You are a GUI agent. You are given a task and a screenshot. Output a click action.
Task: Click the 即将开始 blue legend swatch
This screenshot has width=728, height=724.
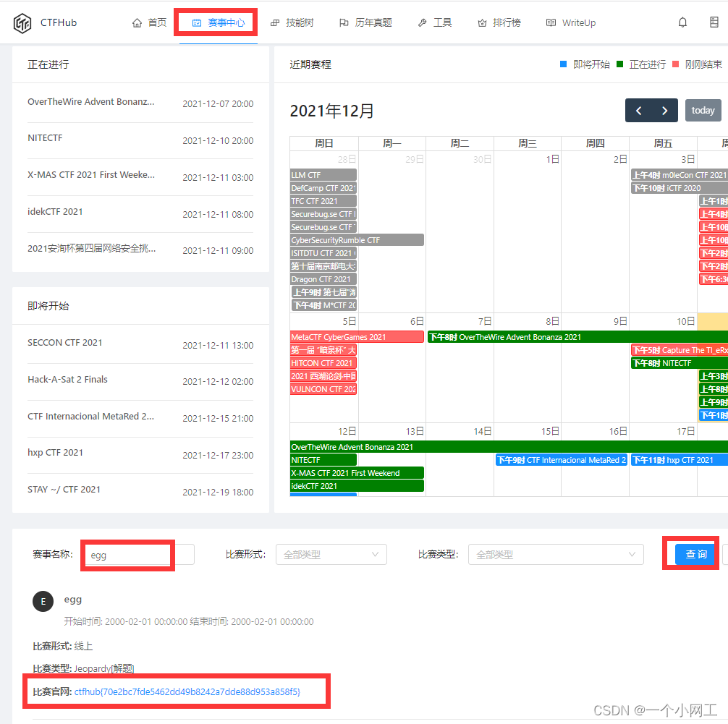point(563,64)
